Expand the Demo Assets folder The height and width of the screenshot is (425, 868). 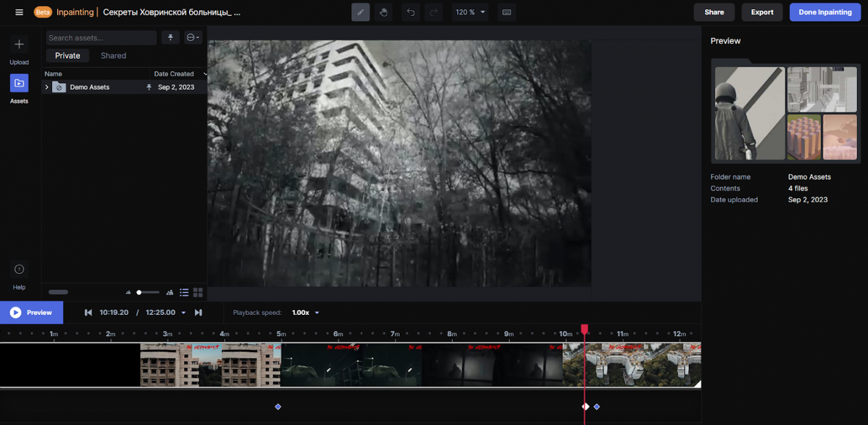(47, 87)
